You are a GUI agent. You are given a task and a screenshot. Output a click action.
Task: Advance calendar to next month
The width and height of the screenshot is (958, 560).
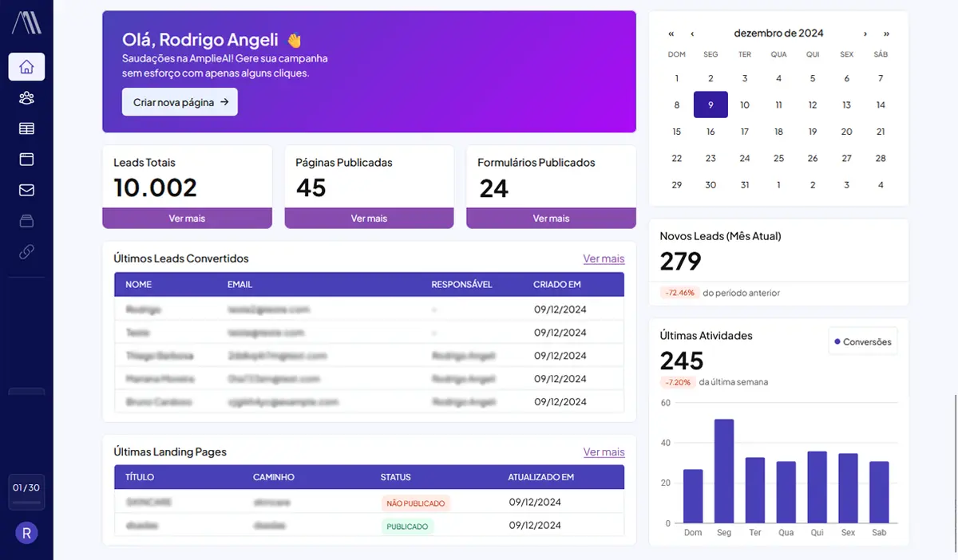(865, 34)
